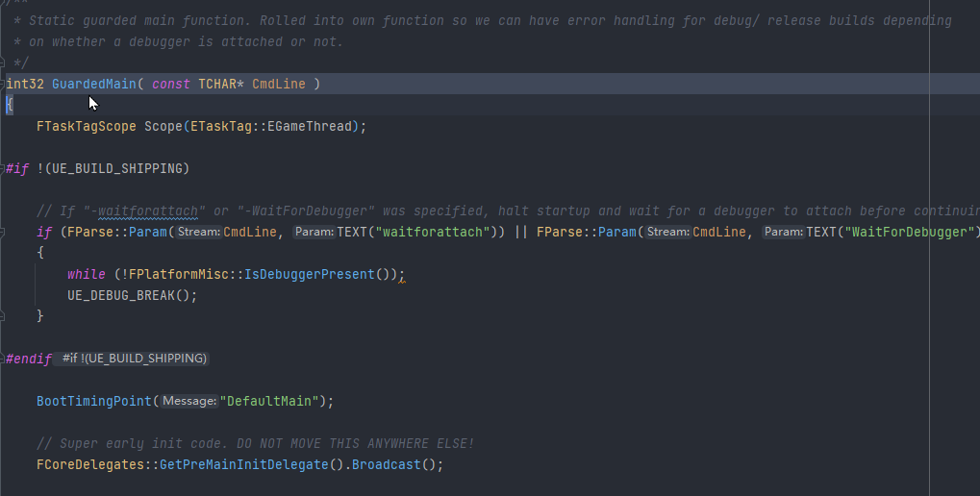
Task: Place cursor on GuardedMain function name
Action: coord(93,84)
